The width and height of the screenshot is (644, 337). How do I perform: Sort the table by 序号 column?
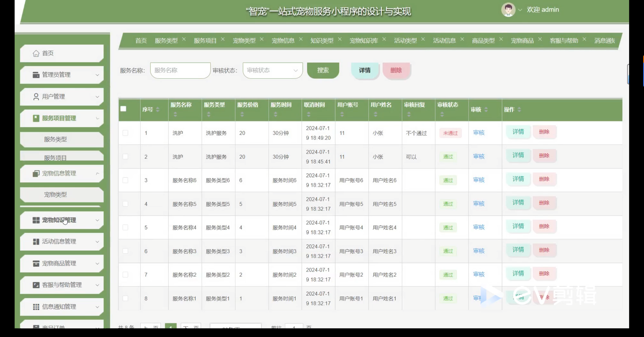pos(158,109)
